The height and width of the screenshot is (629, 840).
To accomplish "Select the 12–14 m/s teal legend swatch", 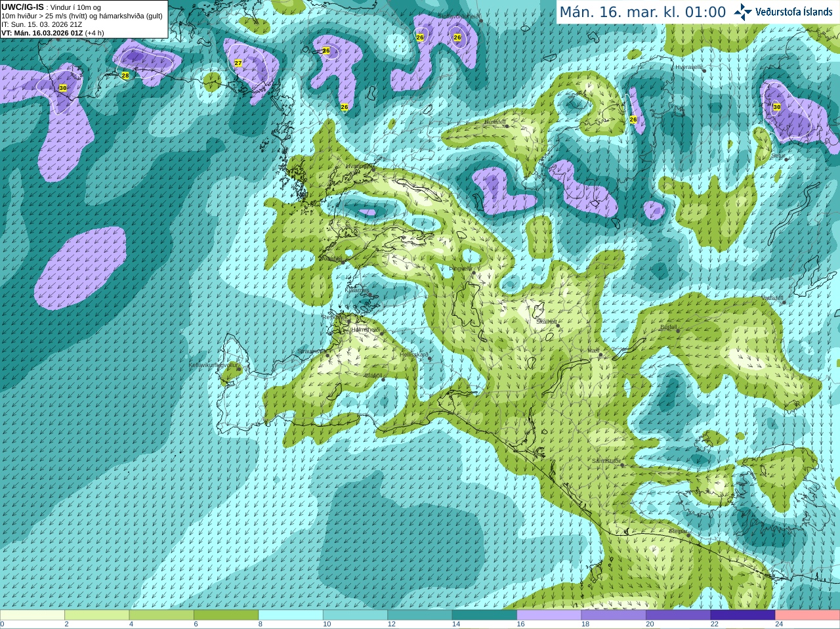I will coord(420,615).
